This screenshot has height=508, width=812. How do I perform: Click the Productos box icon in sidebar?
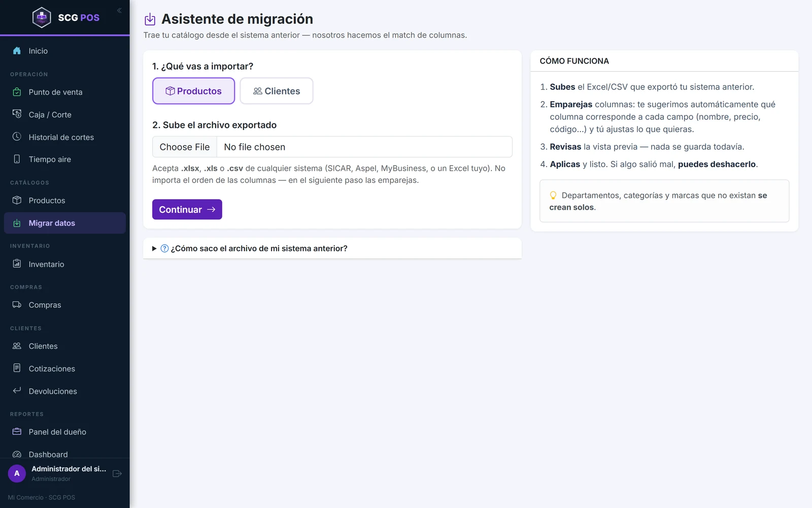17,200
